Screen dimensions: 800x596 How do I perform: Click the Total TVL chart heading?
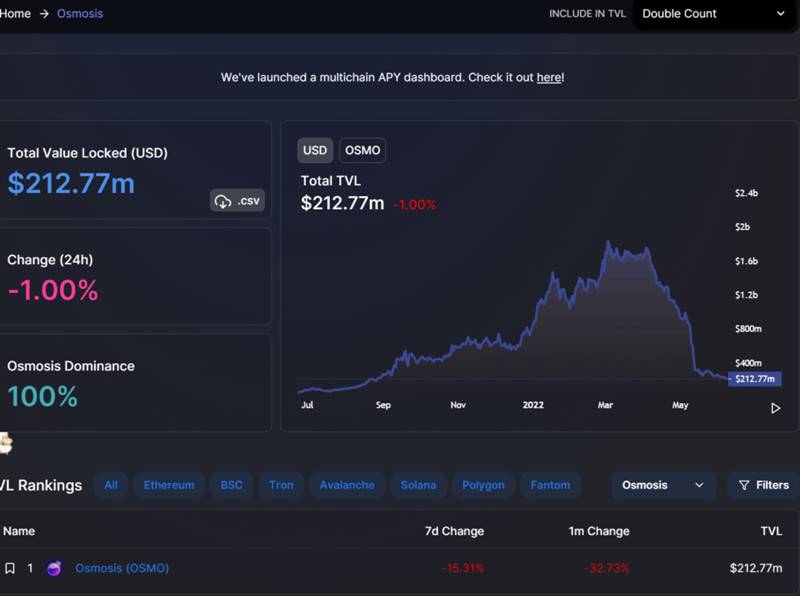point(331,181)
